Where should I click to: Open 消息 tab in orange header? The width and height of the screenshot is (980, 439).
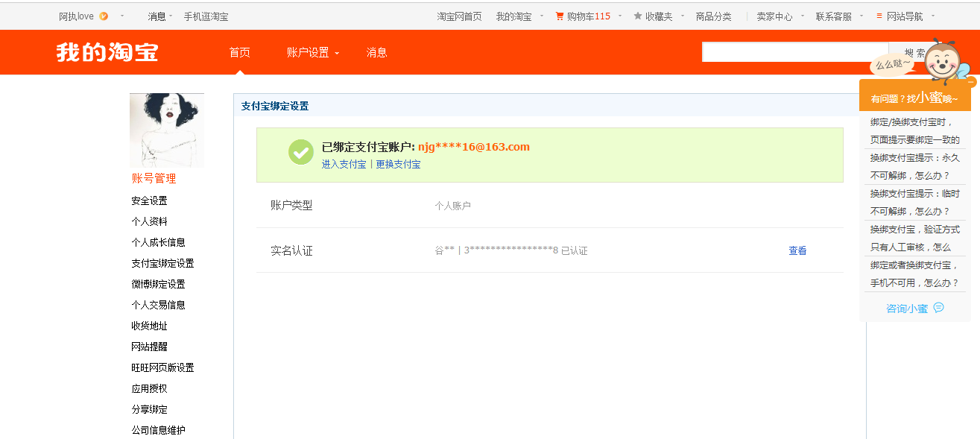pyautogui.click(x=376, y=52)
